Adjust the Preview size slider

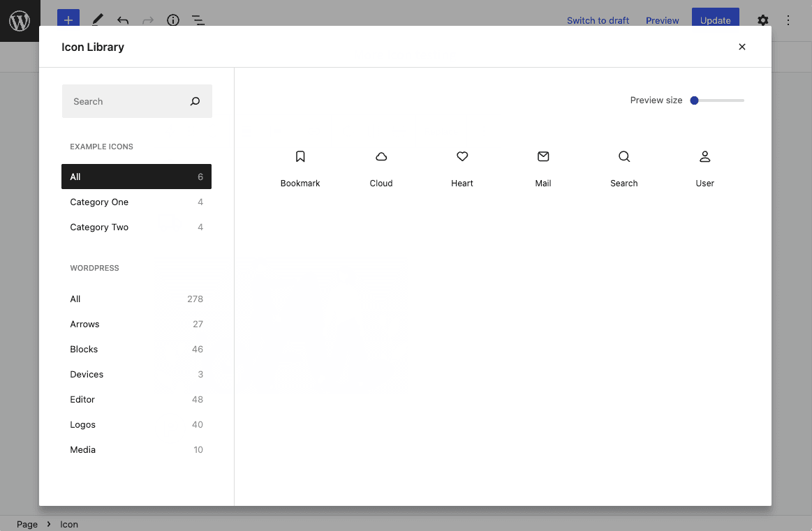coord(695,100)
